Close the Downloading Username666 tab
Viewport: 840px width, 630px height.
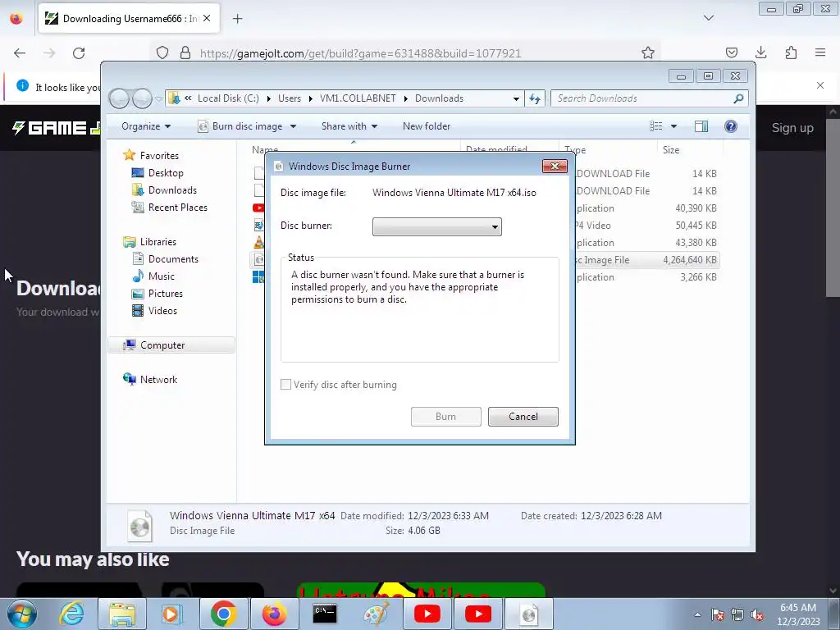tap(207, 18)
